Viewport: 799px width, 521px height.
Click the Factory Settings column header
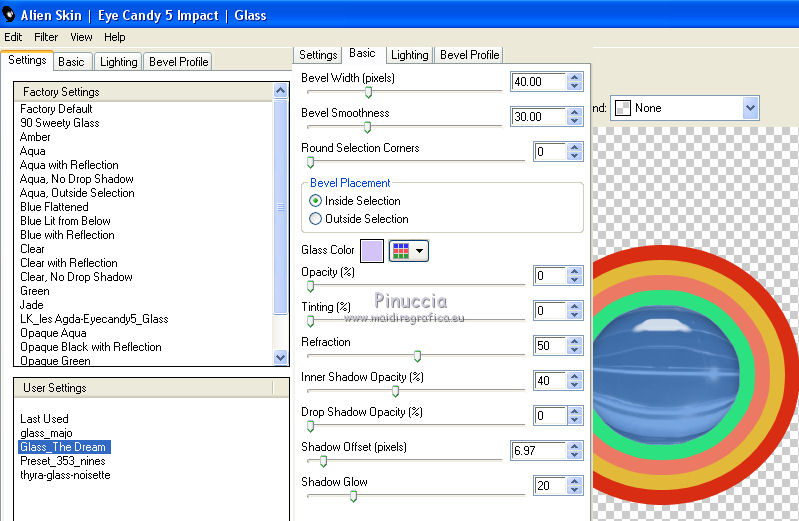[144, 92]
